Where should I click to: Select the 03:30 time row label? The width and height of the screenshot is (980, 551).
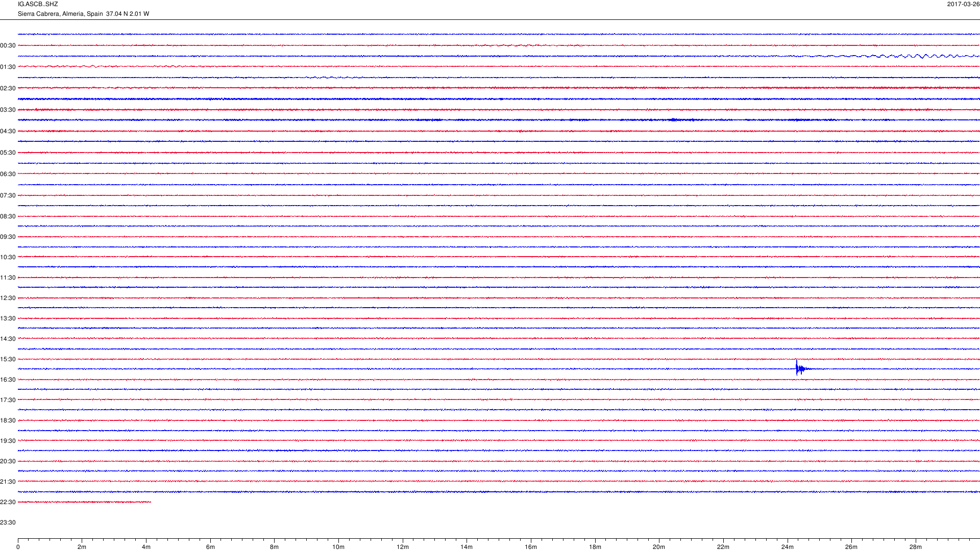coord(8,110)
